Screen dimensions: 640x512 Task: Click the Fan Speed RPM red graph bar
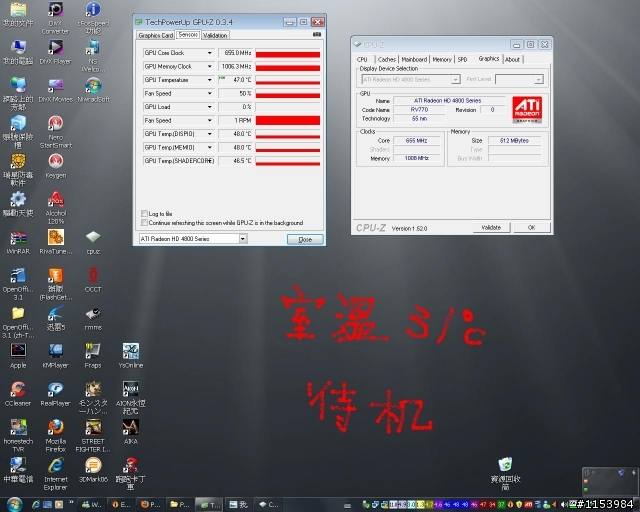[x=288, y=120]
